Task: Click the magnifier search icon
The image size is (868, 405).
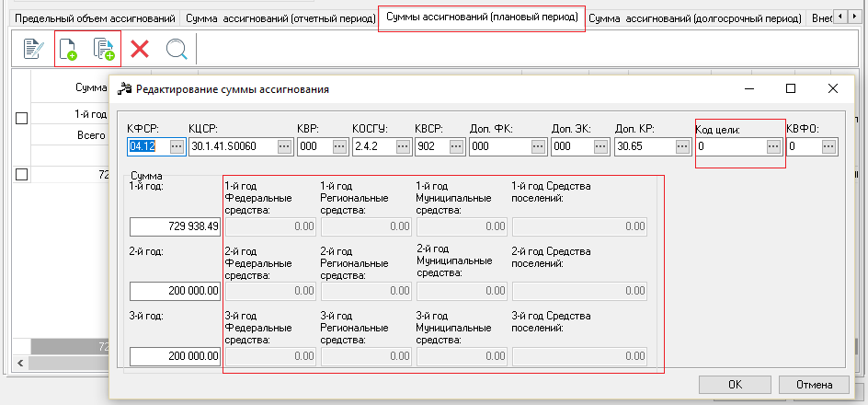Action: [177, 50]
